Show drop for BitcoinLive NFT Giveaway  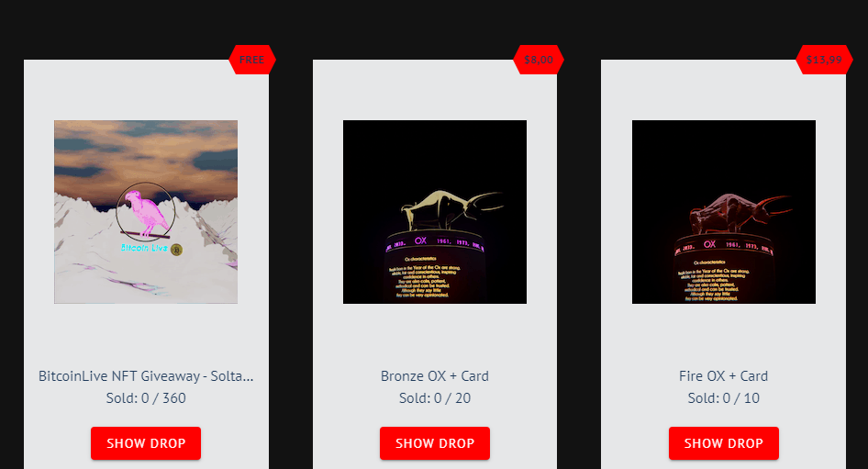(146, 443)
